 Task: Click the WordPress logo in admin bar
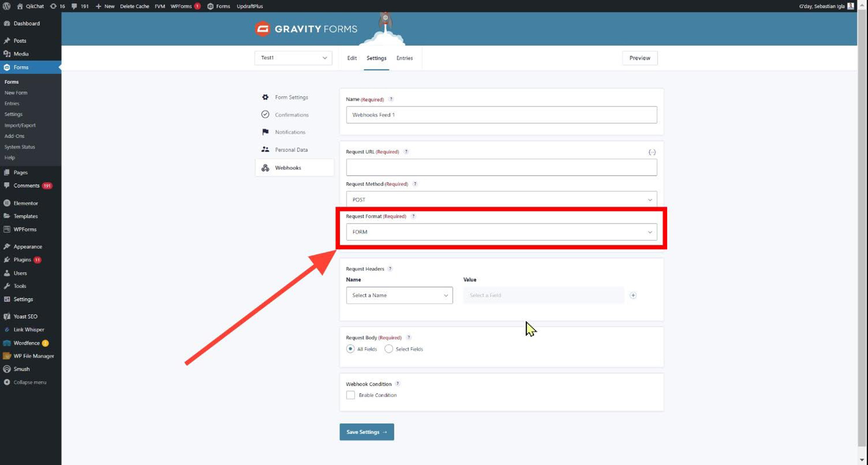pos(7,6)
